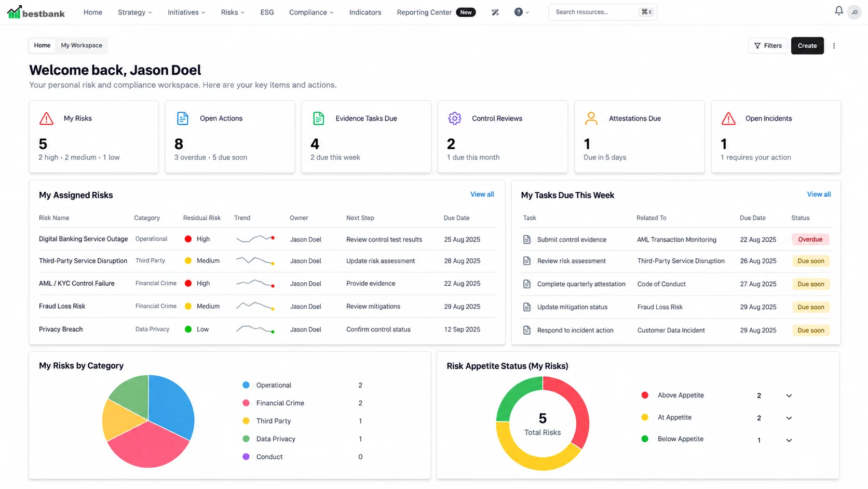
Task: Click document icon for Review risk assessment task
Action: pyautogui.click(x=527, y=261)
